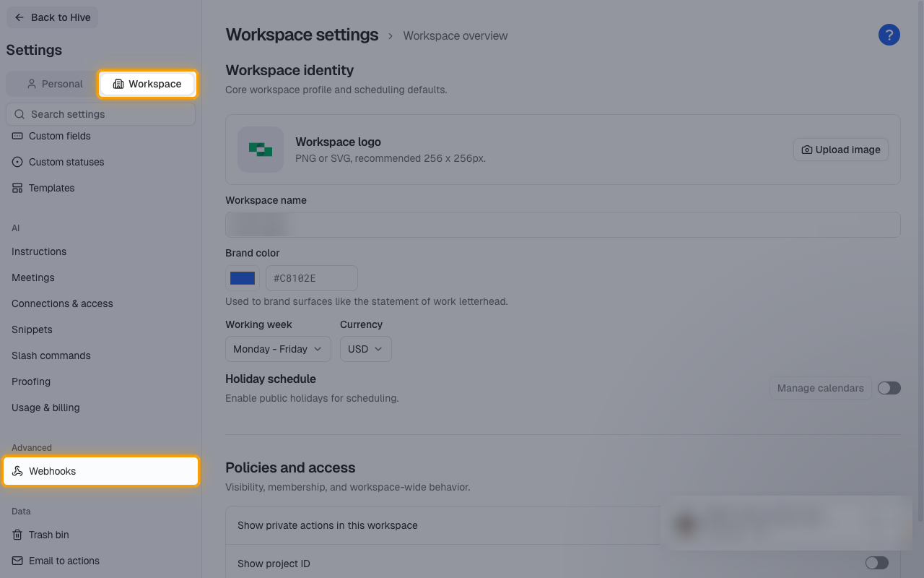Viewport: 924px width, 578px height.
Task: Select the Workspace settings tab
Action: point(147,84)
